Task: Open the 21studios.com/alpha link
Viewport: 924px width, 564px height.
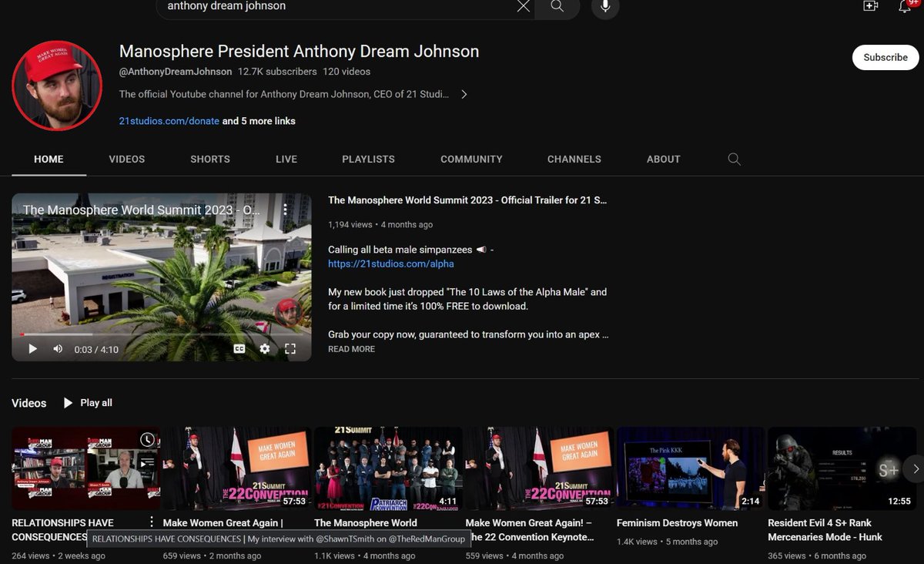Action: click(x=391, y=264)
